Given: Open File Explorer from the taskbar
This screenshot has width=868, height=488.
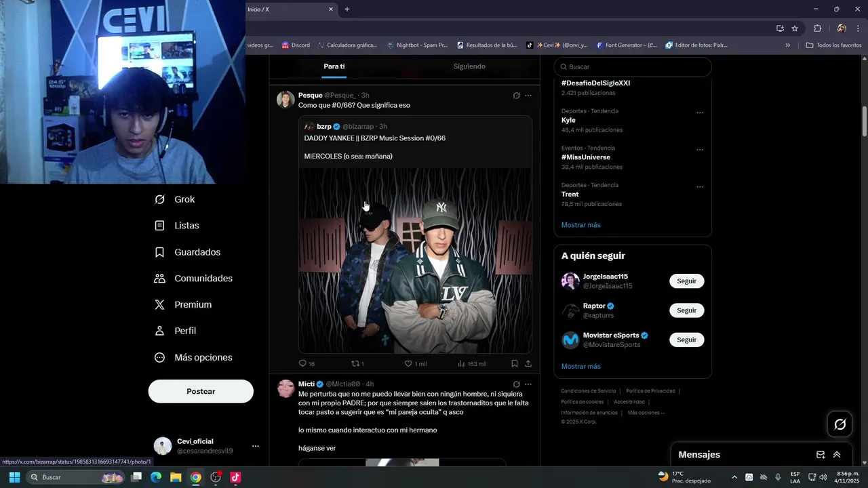Looking at the screenshot, I should pyautogui.click(x=176, y=477).
